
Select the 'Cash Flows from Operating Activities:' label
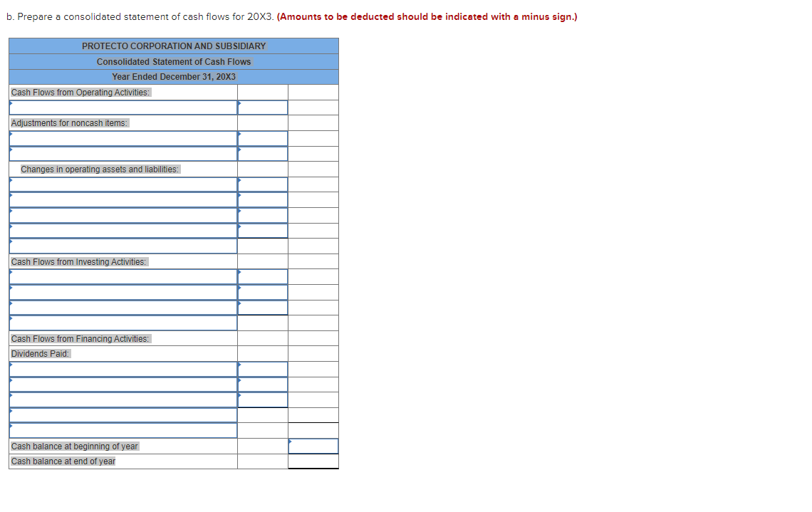tap(80, 92)
